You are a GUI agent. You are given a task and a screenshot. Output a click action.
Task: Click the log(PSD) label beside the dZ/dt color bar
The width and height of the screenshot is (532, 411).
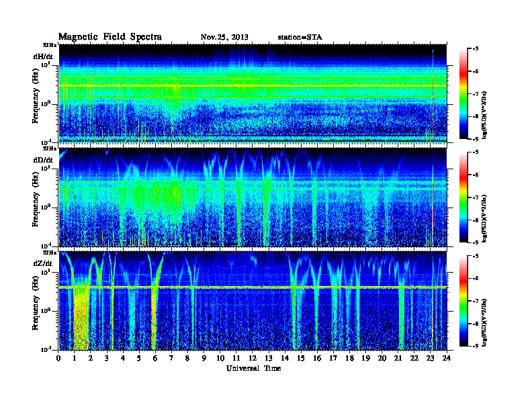pos(485,322)
